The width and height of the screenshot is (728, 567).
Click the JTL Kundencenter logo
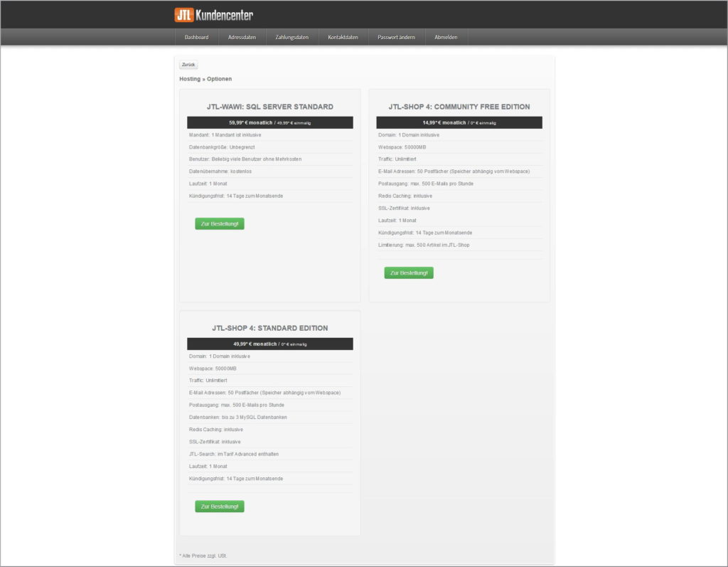click(x=213, y=15)
